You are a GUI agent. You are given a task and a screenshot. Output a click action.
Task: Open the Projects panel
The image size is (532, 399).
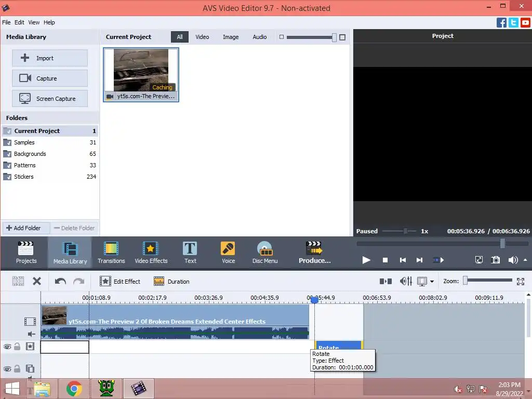26,253
